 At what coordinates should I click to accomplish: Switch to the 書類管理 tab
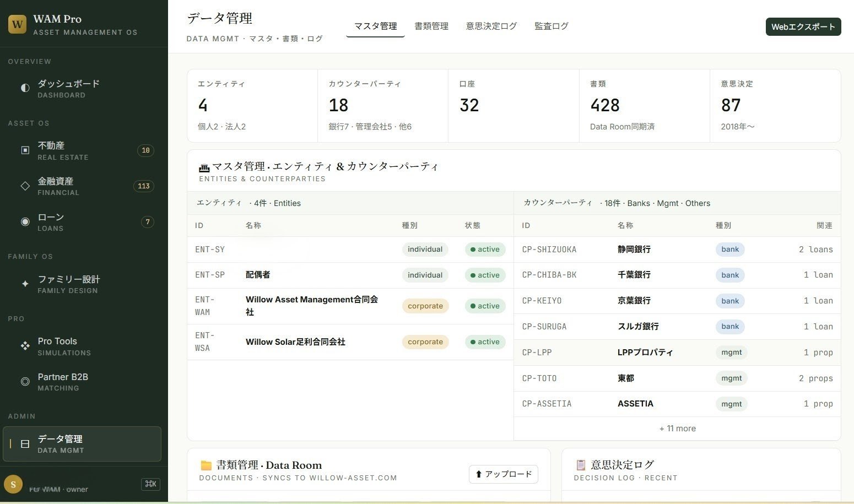click(x=431, y=26)
